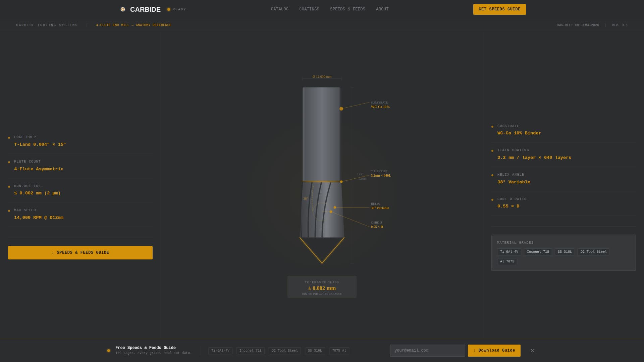
Task: Click the TIALN COAT callout marker
Action: click(x=341, y=182)
